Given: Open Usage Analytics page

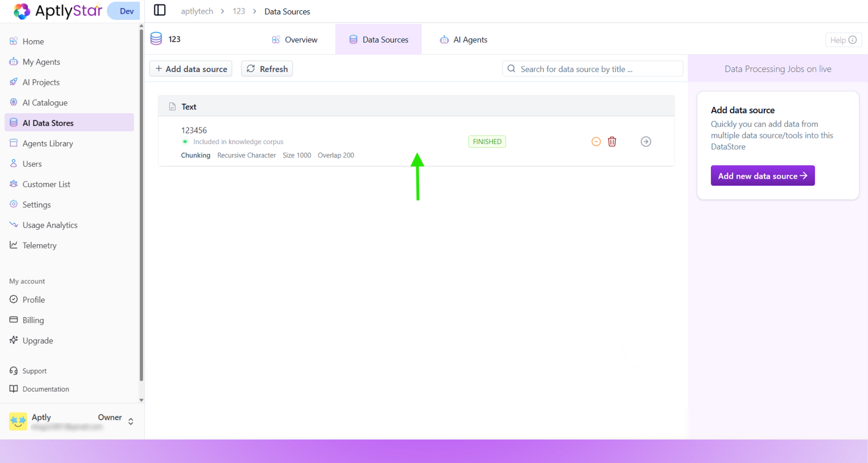Looking at the screenshot, I should [x=69, y=225].
